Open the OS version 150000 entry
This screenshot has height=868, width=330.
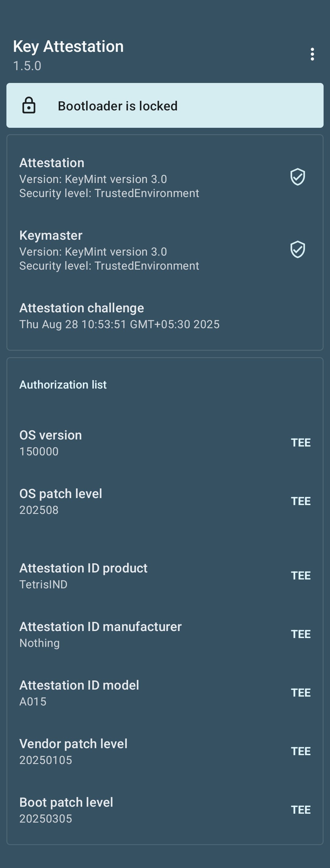[x=51, y=443]
